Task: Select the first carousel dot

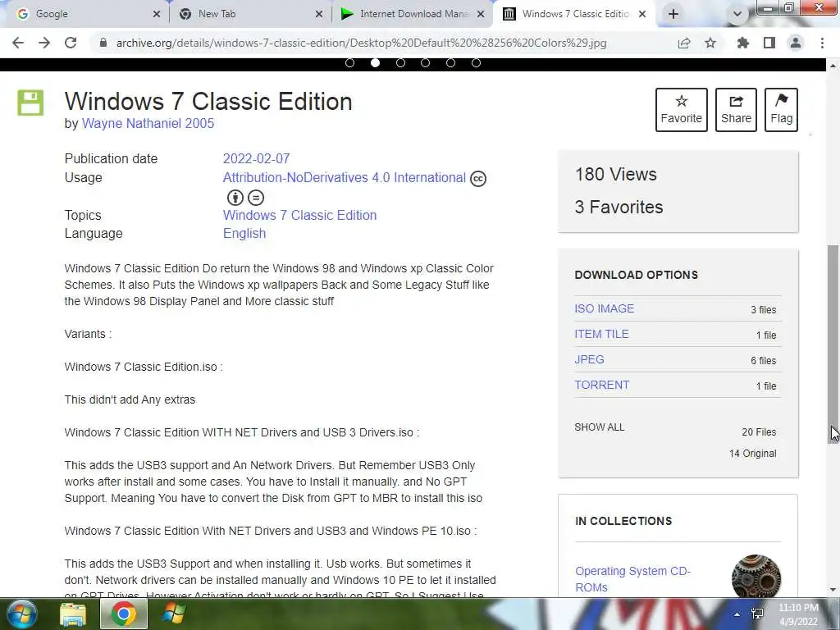Action: click(x=349, y=62)
